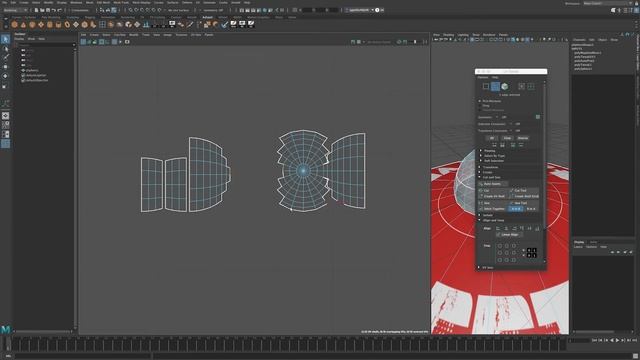
Task: Open the menu set dropdown in status line
Action: pos(16,10)
